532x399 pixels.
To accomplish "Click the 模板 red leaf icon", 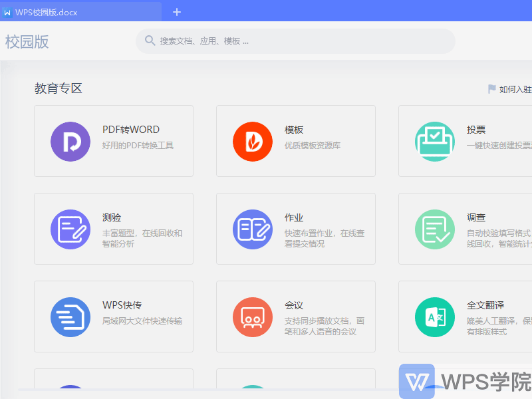I will pyautogui.click(x=253, y=142).
